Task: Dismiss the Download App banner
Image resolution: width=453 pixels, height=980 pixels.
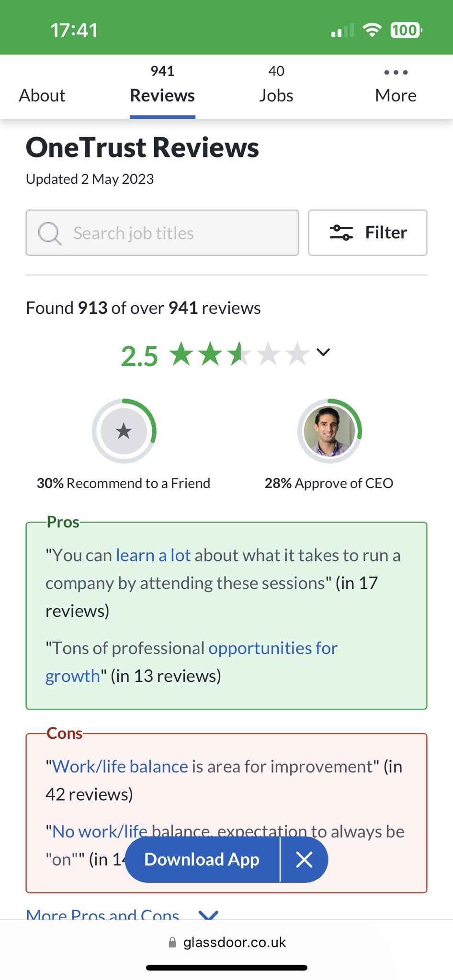Action: pos(304,860)
